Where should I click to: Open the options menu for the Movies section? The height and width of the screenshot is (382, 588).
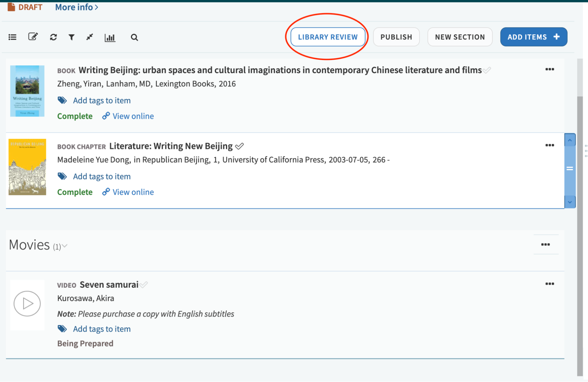(x=546, y=244)
